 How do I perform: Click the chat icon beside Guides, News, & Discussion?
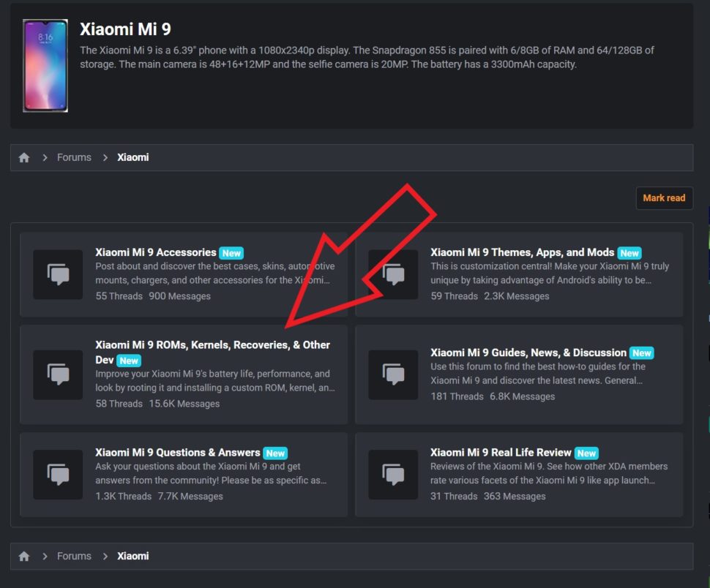coord(393,374)
